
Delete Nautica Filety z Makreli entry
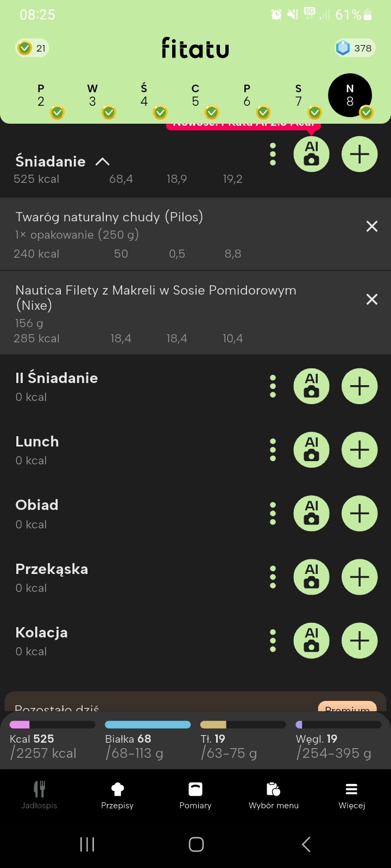(371, 299)
